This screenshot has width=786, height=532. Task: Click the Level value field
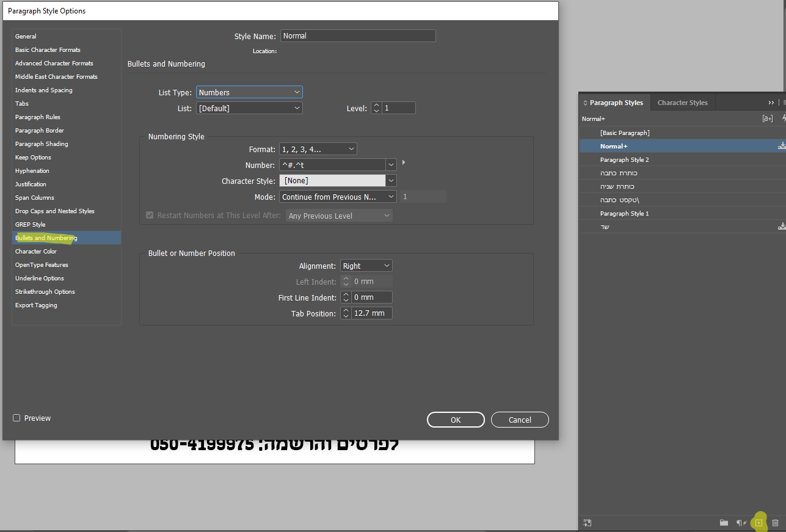(399, 108)
